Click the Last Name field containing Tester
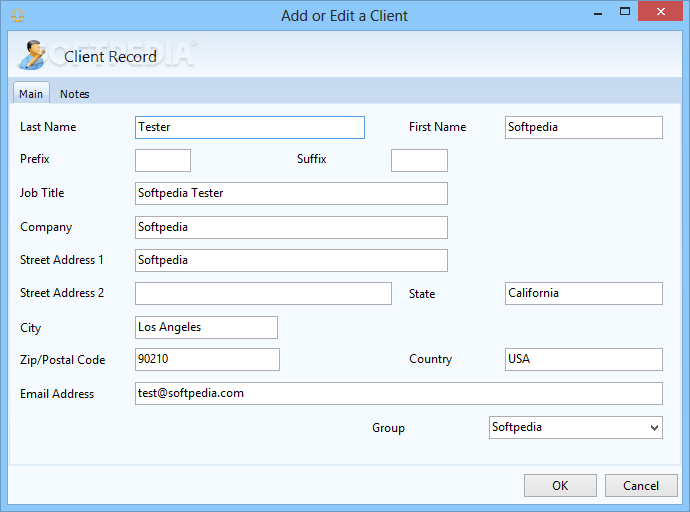This screenshot has height=512, width=690. (x=250, y=128)
